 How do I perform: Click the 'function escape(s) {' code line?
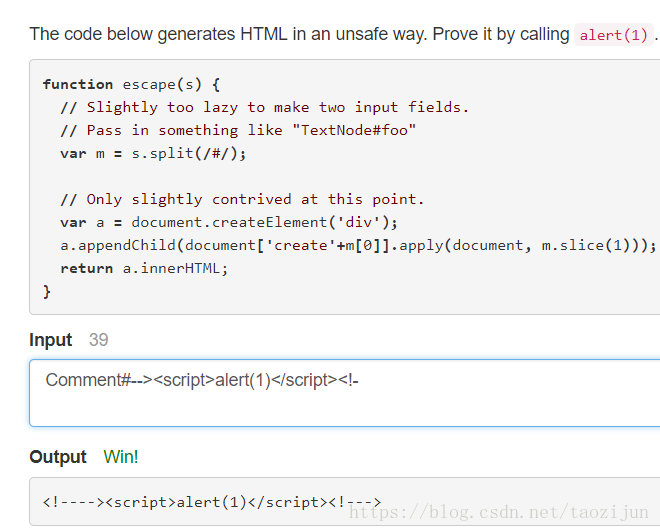click(131, 85)
